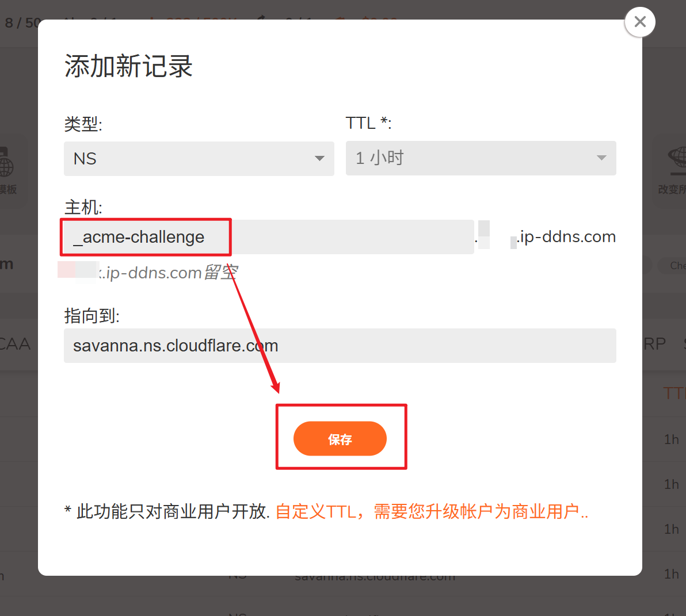This screenshot has height=616, width=686.
Task: Click the topmost 1h TTL value in list
Action: [x=671, y=439]
